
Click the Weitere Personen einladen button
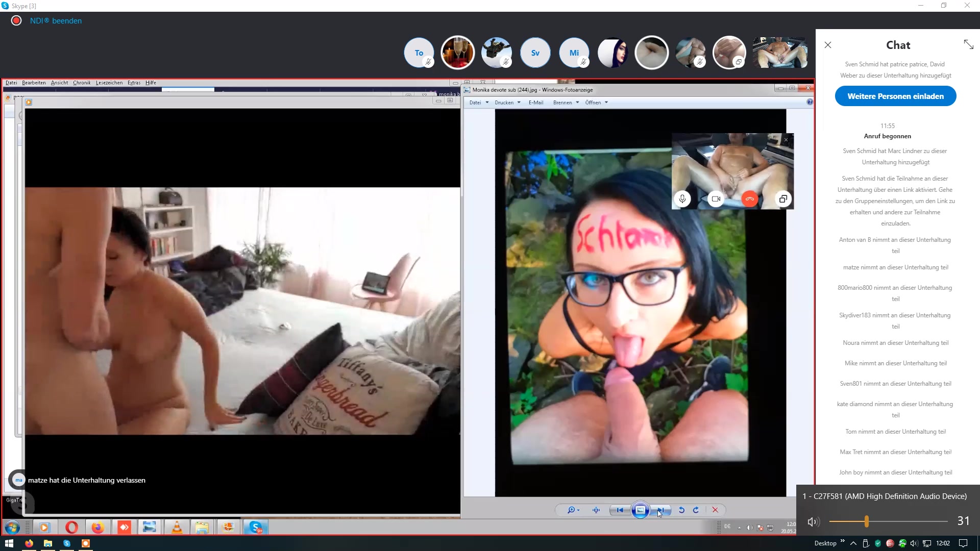click(895, 96)
